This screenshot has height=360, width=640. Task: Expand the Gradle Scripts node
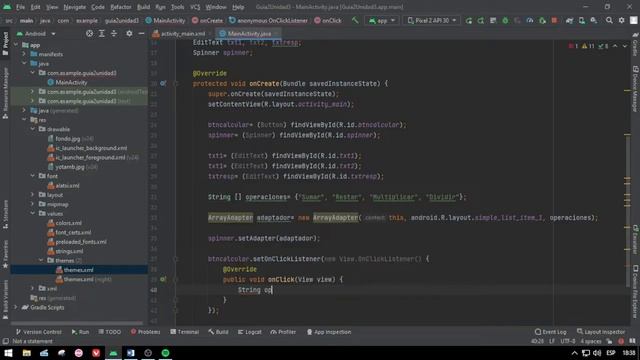tap(16, 307)
